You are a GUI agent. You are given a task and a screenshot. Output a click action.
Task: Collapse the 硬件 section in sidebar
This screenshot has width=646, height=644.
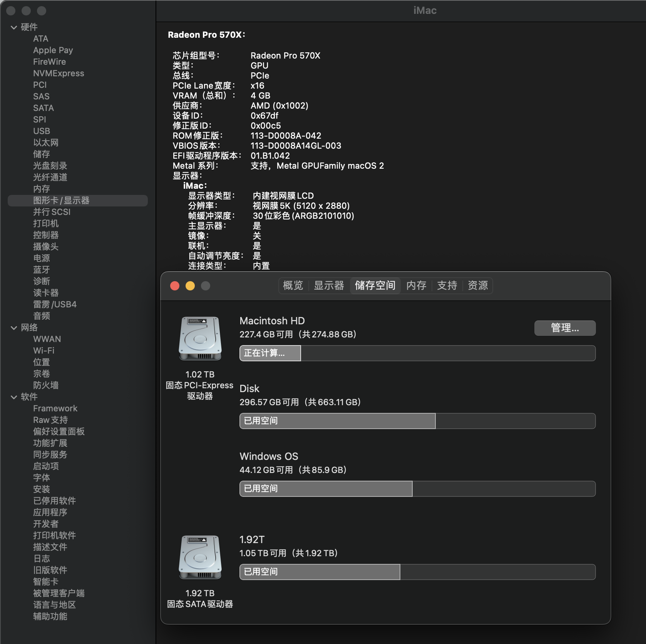[14, 27]
